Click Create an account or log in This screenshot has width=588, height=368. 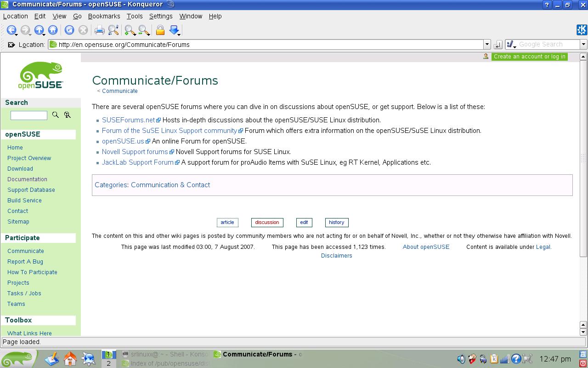[x=530, y=57]
